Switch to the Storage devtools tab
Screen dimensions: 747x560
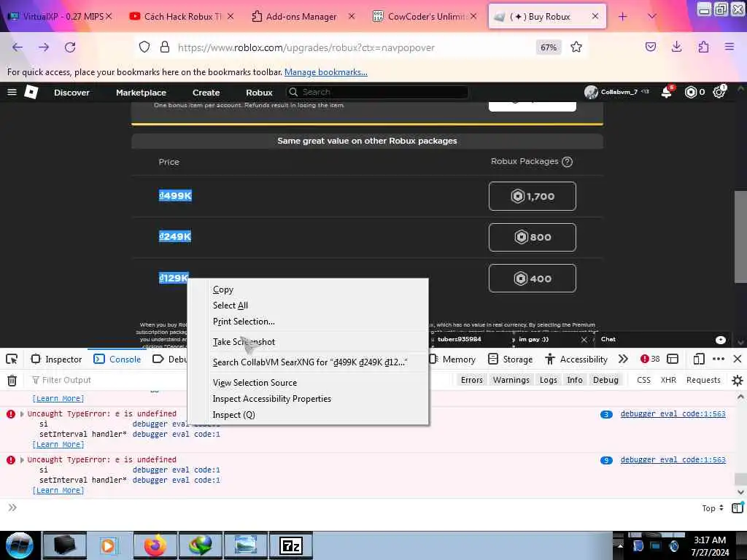510,359
